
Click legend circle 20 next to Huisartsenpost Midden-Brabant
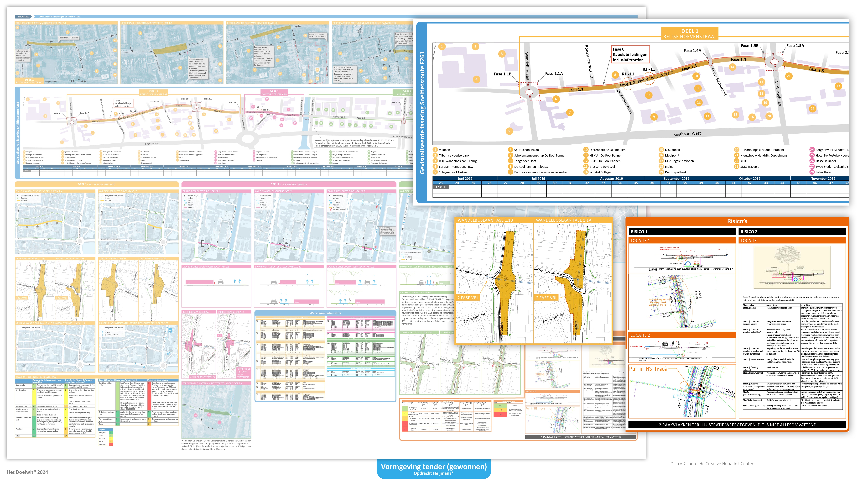737,150
